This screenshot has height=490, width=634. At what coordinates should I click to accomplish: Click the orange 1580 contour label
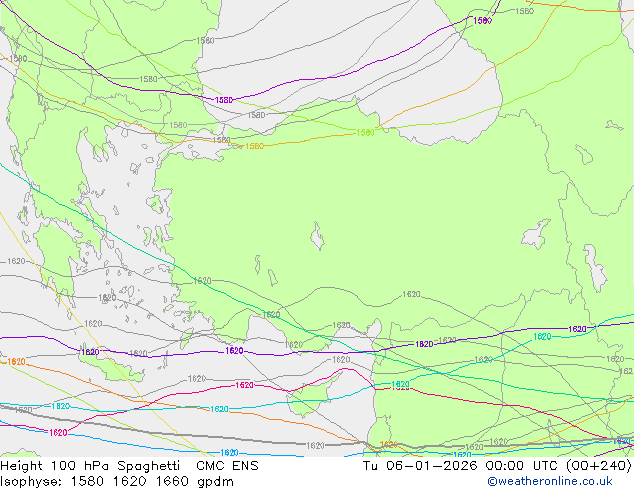tap(254, 146)
